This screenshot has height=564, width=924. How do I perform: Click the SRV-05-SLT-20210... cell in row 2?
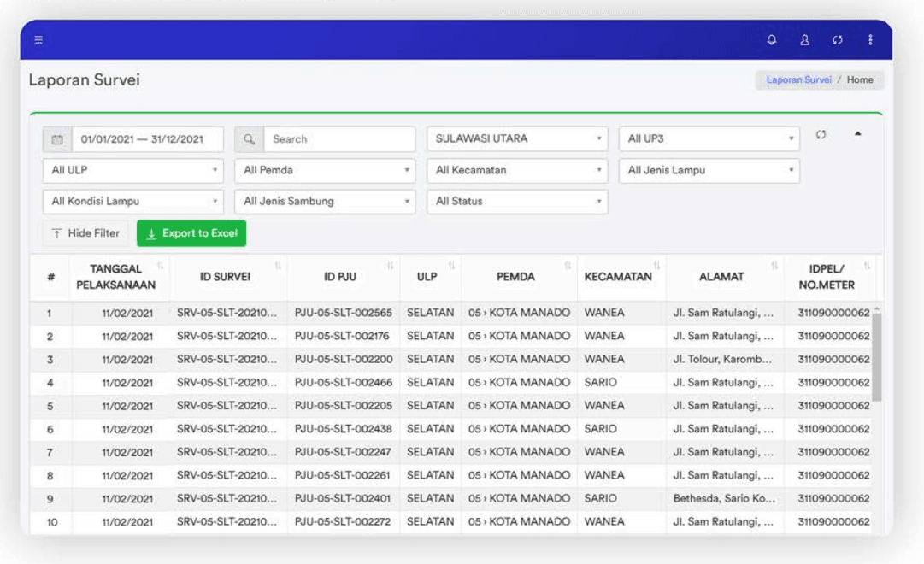pyautogui.click(x=227, y=336)
